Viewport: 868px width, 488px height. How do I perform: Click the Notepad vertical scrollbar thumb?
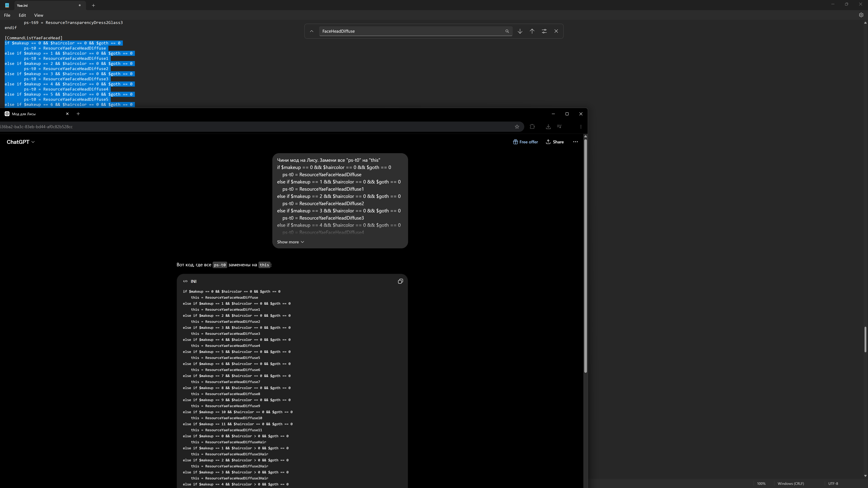tap(865, 339)
